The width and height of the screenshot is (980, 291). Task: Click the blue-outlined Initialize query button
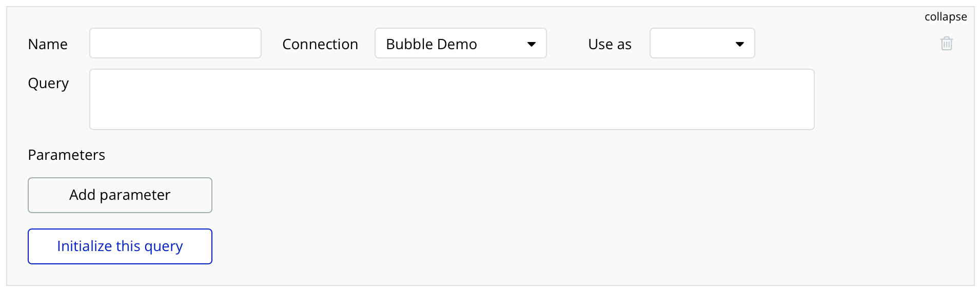[120, 246]
